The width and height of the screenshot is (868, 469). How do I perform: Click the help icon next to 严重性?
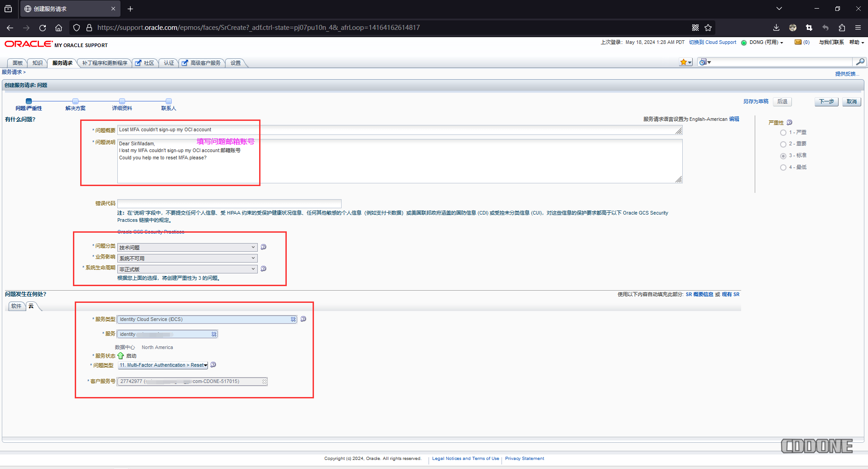pyautogui.click(x=790, y=122)
